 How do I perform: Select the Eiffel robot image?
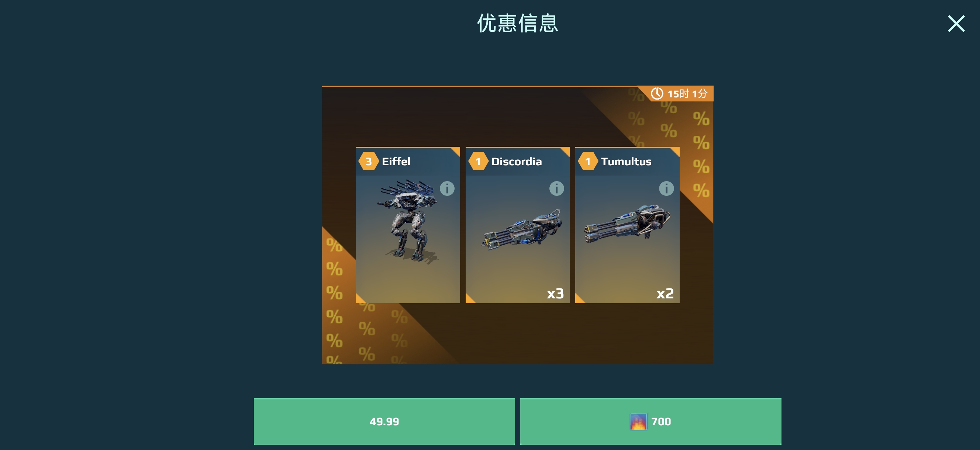[x=408, y=221]
